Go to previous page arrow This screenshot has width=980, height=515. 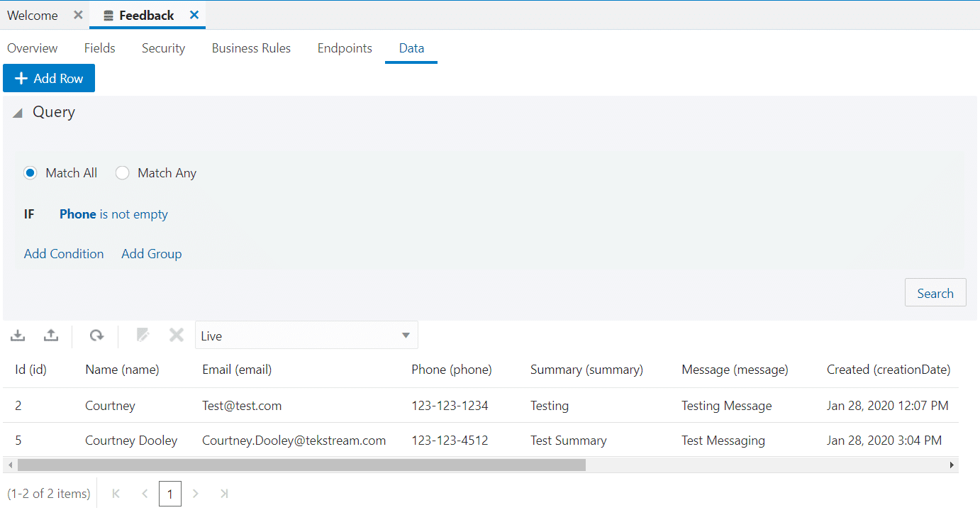pos(145,494)
